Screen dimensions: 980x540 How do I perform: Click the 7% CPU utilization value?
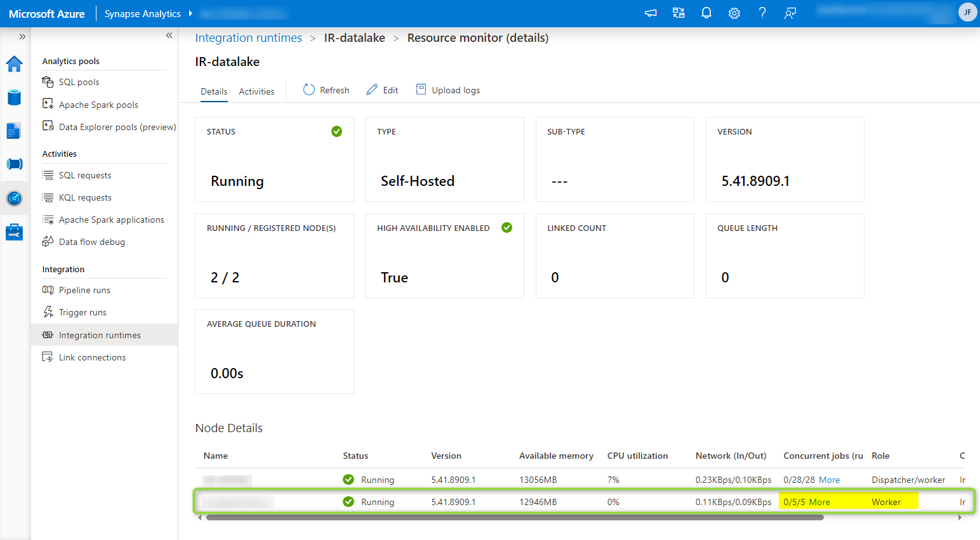[613, 480]
